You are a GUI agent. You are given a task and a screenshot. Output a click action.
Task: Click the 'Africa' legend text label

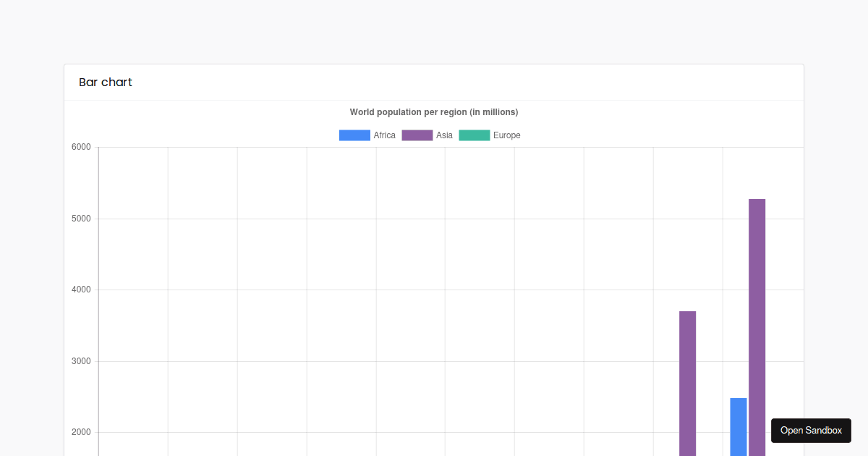click(x=384, y=135)
